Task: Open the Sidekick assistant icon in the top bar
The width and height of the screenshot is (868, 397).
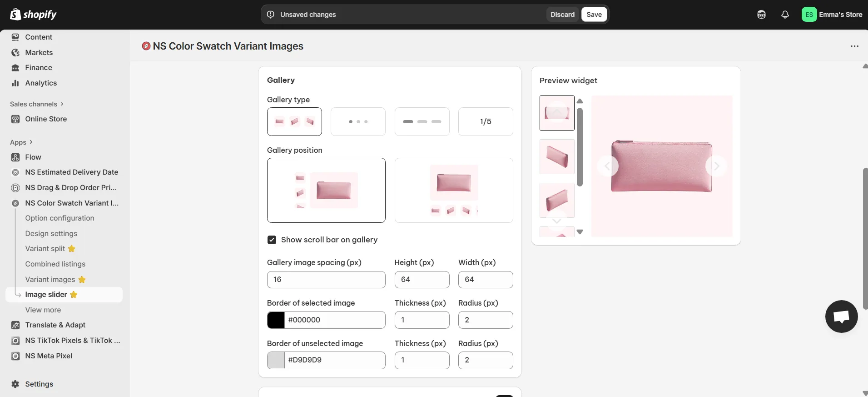Action: click(x=761, y=15)
